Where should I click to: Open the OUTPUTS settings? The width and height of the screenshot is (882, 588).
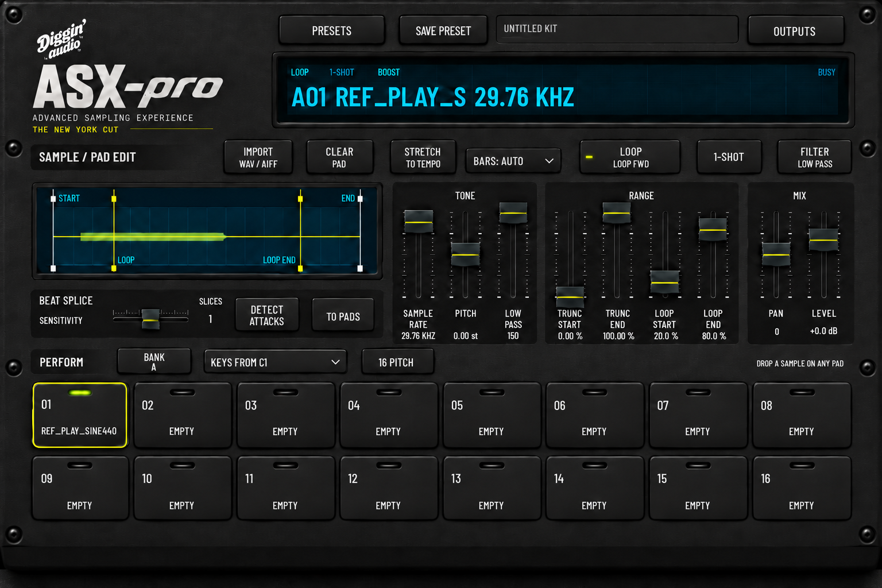[795, 31]
